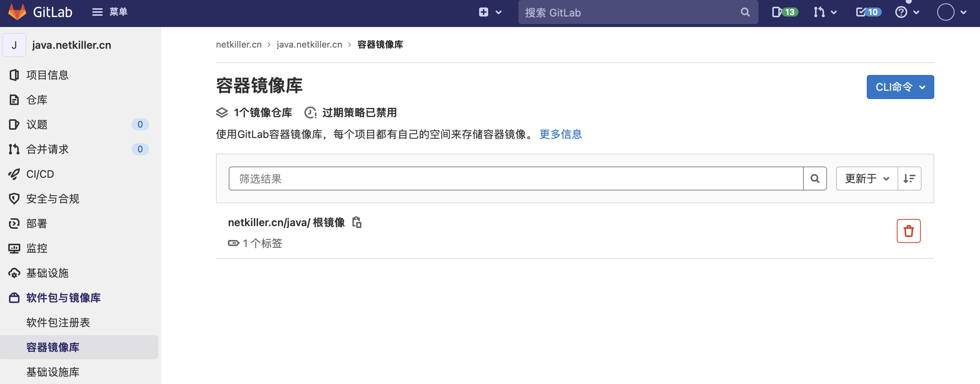Open netkiller.cn/java/ 根镜像 repository
This screenshot has width=980, height=384.
point(286,222)
